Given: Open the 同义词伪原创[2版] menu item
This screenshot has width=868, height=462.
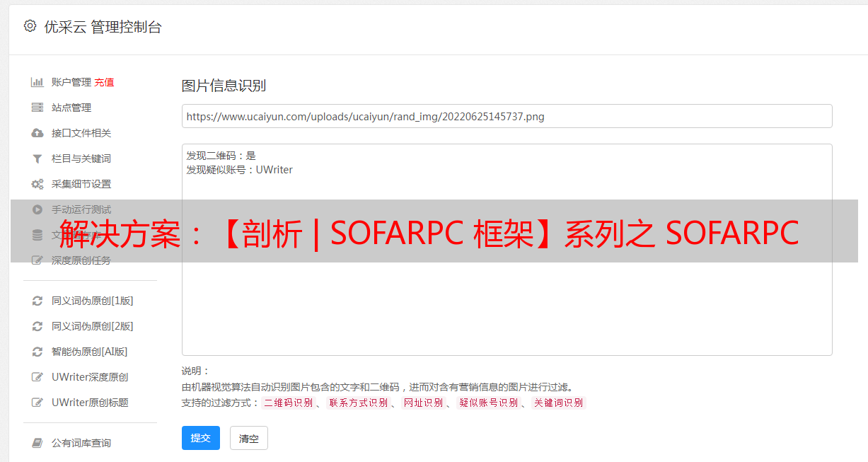Looking at the screenshot, I should (x=92, y=326).
